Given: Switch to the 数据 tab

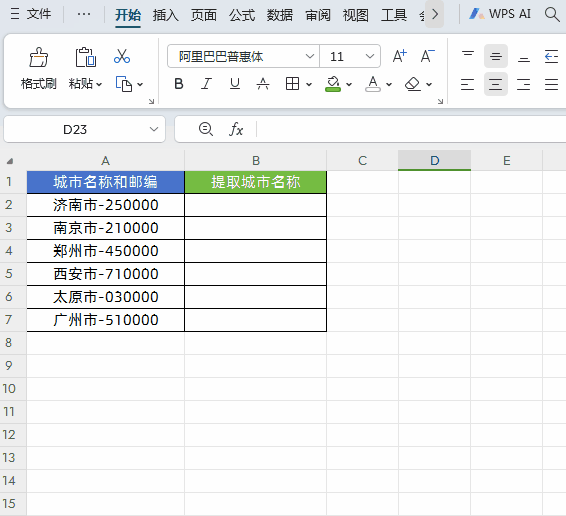Looking at the screenshot, I should pos(280,15).
